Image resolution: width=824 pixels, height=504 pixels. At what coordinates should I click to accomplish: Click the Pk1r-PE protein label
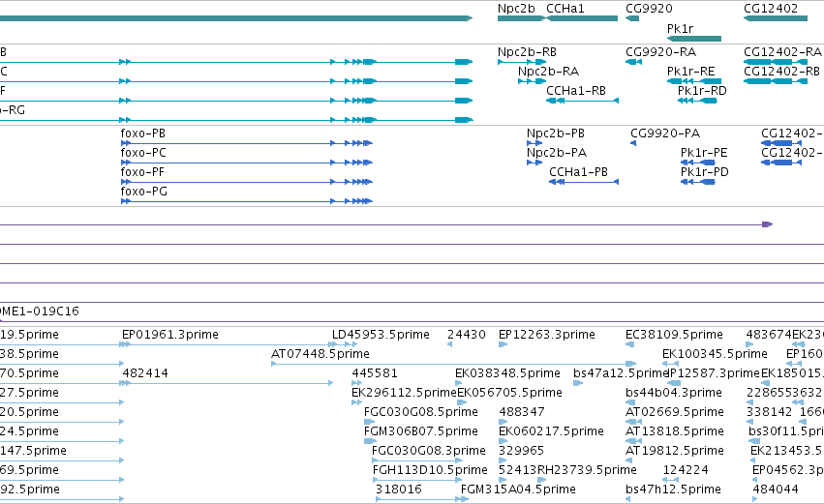click(x=704, y=153)
